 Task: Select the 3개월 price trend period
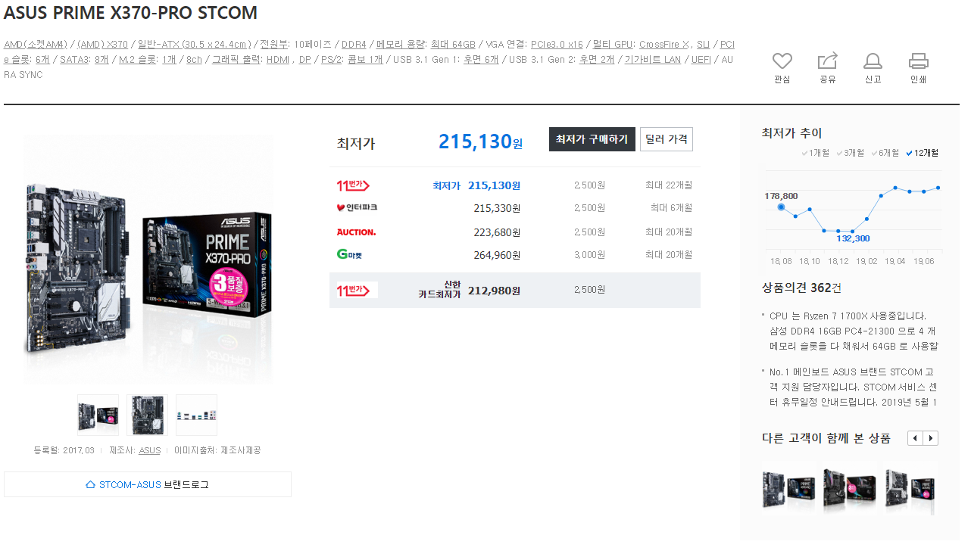850,153
